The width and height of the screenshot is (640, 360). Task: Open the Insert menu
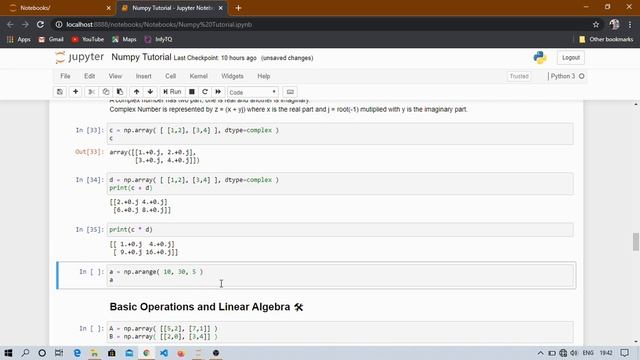[x=144, y=76]
